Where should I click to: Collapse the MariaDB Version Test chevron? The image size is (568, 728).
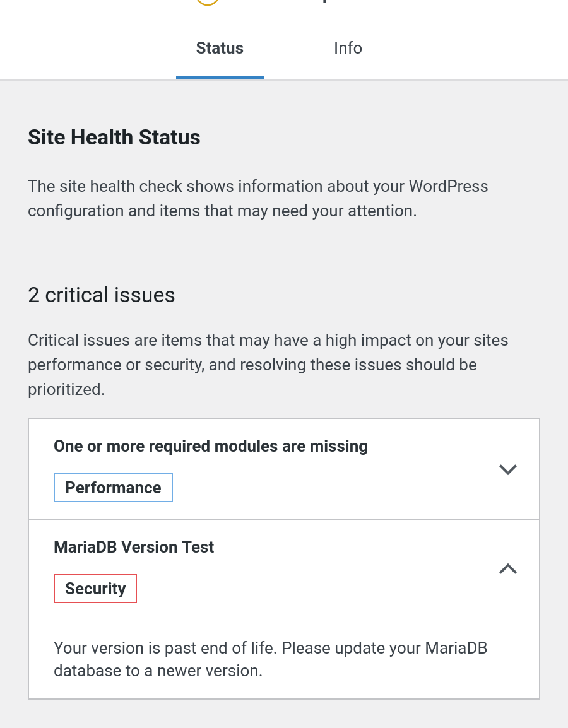pos(508,569)
